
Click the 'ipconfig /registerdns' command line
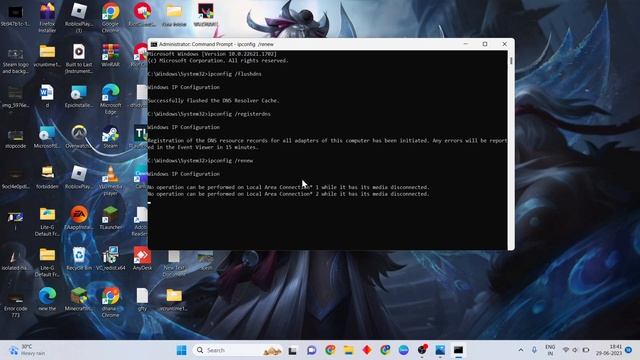pos(209,114)
